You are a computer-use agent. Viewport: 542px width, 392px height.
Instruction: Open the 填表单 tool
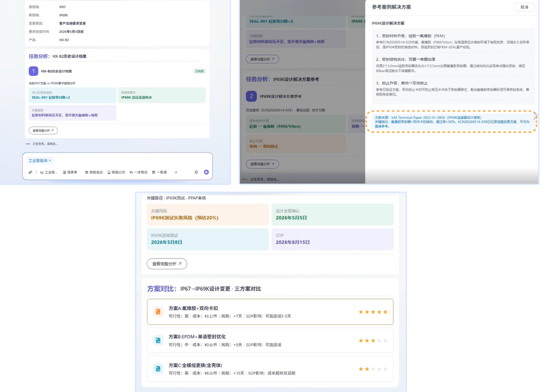tap(70, 172)
